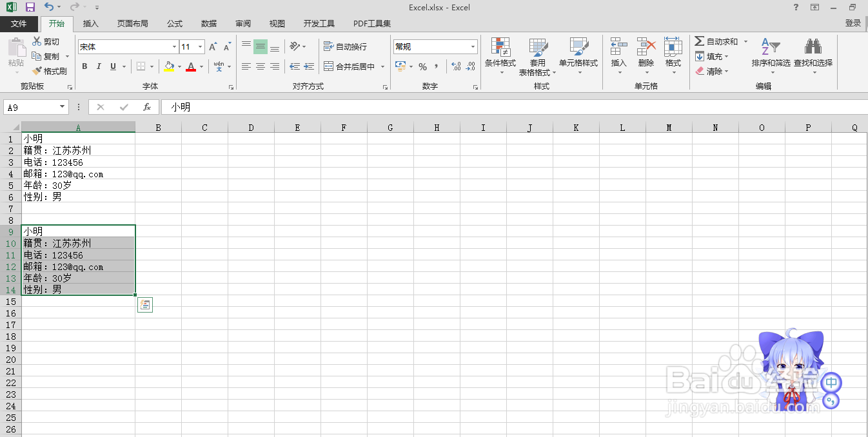868x437 pixels.
Task: Toggle Bold formatting
Action: pyautogui.click(x=84, y=66)
